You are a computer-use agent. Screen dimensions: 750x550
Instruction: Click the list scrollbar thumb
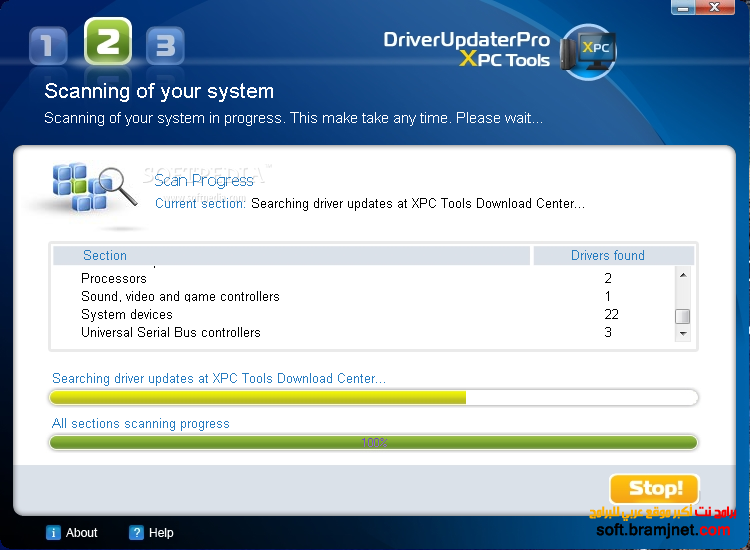(683, 316)
